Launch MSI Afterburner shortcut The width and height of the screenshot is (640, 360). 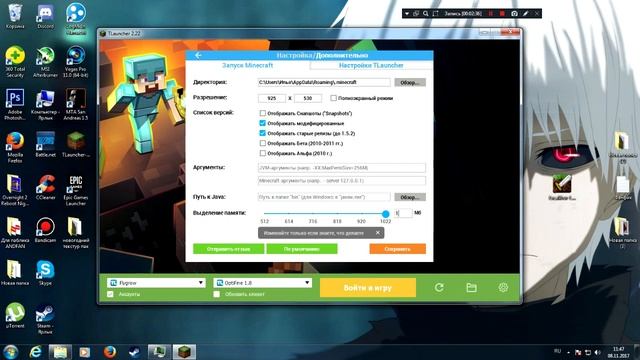[45, 62]
